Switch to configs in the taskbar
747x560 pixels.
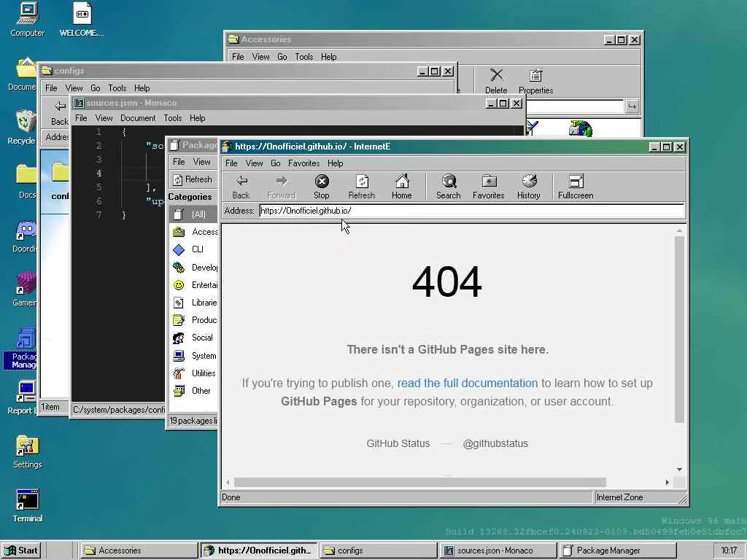coord(377,551)
